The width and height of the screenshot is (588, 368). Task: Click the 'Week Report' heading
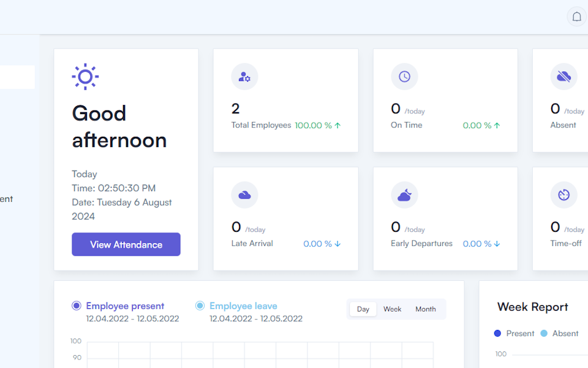(532, 307)
